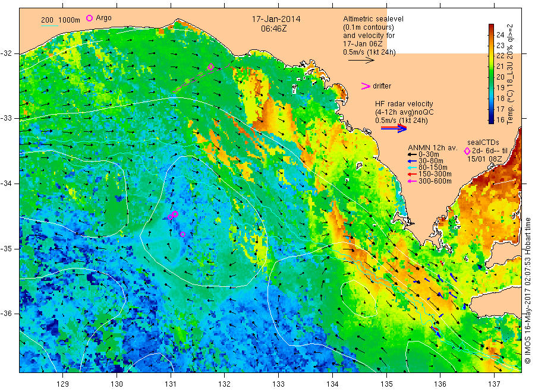The width and height of the screenshot is (535, 392).
Task: Click the sealCTDs magenta diamond legend symbol
Action: pos(467,151)
